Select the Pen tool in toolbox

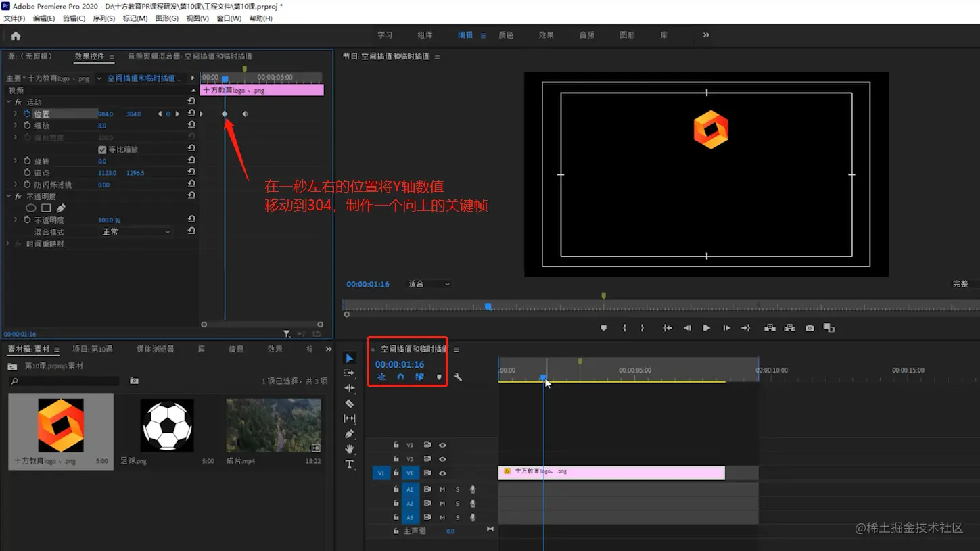[x=349, y=434]
